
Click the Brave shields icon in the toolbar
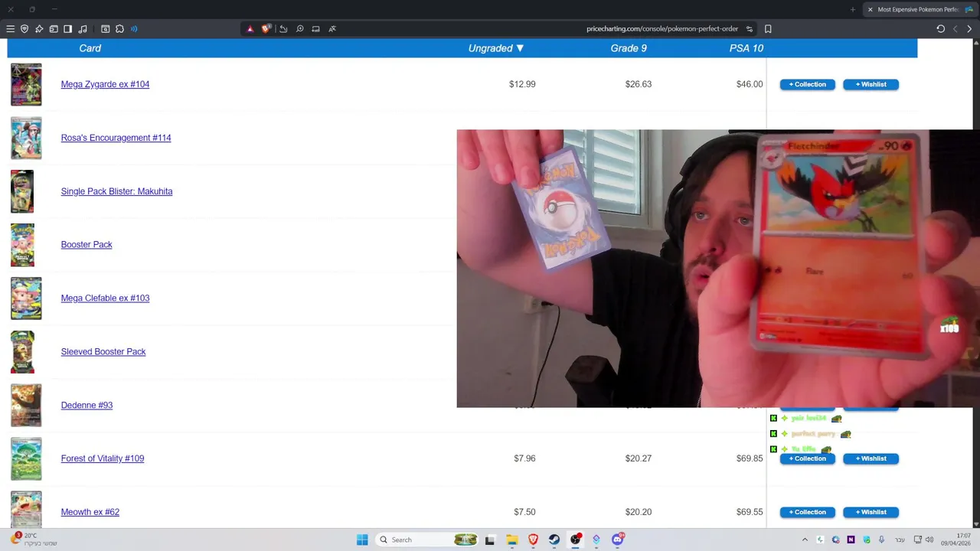pyautogui.click(x=24, y=29)
